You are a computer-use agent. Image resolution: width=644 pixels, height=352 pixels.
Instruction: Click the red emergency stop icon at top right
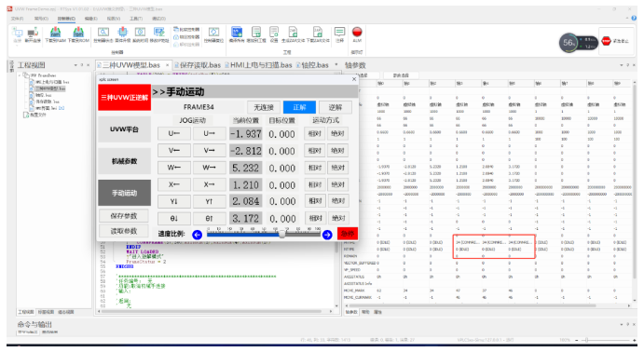(x=606, y=41)
